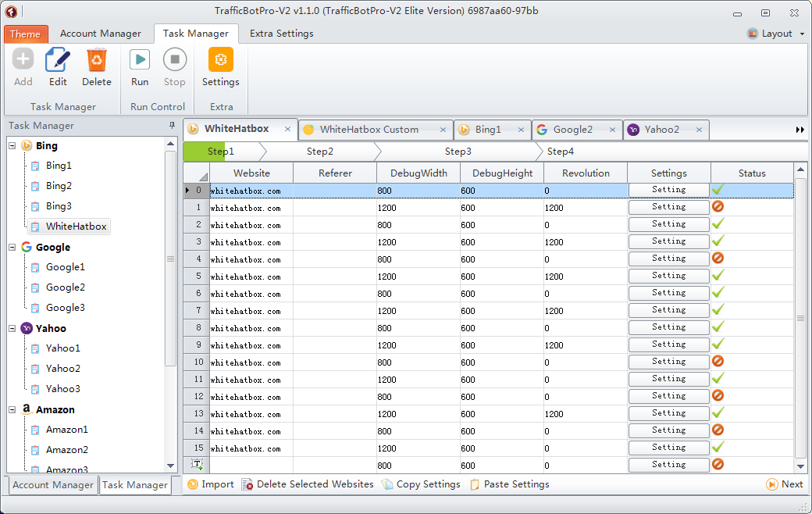Collapse the Amazon tree group
The image size is (812, 514).
[12, 409]
